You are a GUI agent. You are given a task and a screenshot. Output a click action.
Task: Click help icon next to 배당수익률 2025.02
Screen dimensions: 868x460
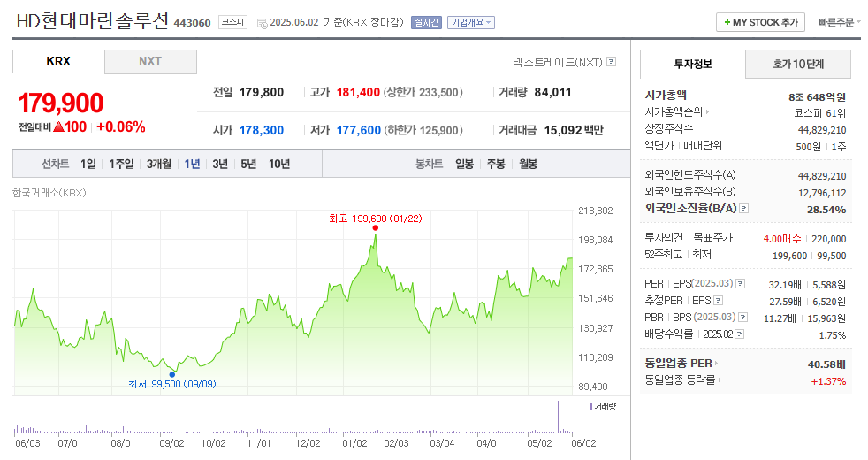point(740,334)
